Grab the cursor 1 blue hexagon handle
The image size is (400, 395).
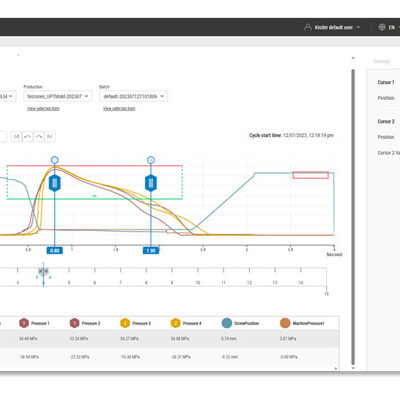tap(55, 183)
